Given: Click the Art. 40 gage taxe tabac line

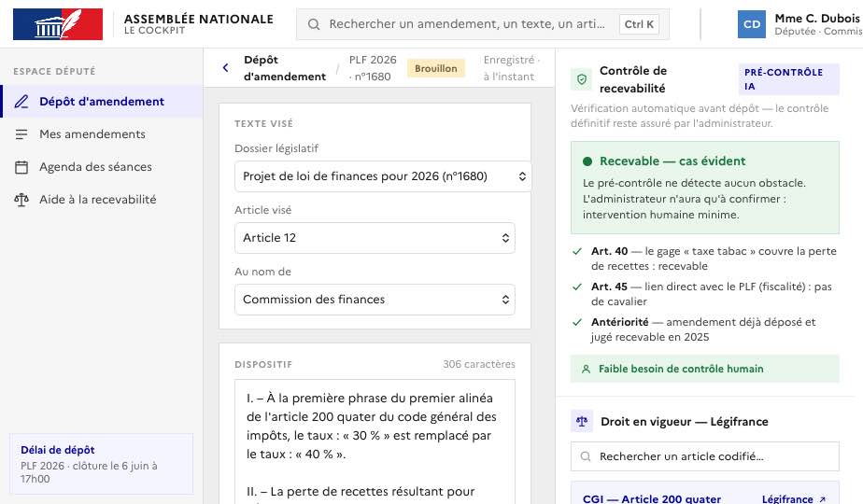Looking at the screenshot, I should 714,259.
